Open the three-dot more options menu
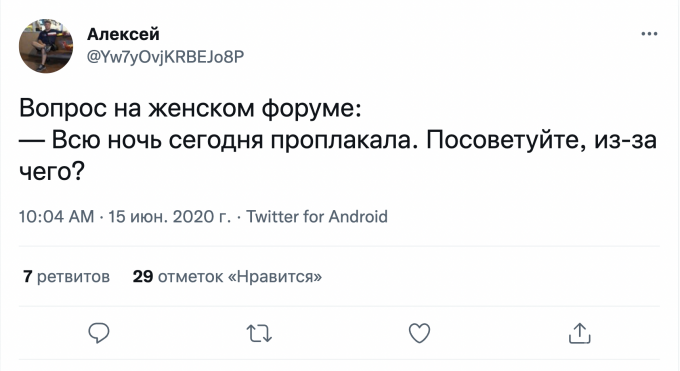The width and height of the screenshot is (680, 371). (649, 34)
